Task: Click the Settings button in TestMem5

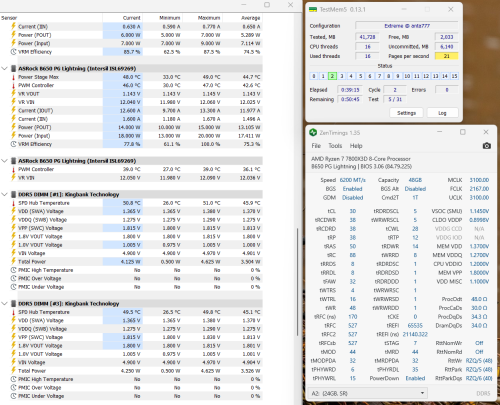Action: 406,113
